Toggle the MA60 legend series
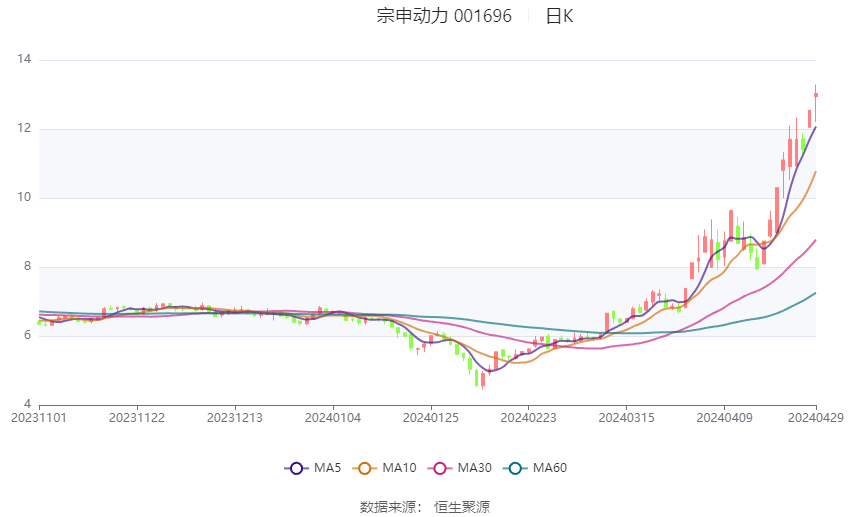This screenshot has width=850, height=517. (535, 468)
